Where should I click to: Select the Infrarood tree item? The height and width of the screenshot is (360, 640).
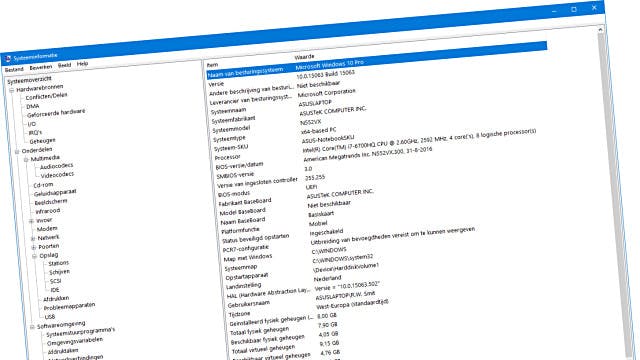pyautogui.click(x=48, y=211)
